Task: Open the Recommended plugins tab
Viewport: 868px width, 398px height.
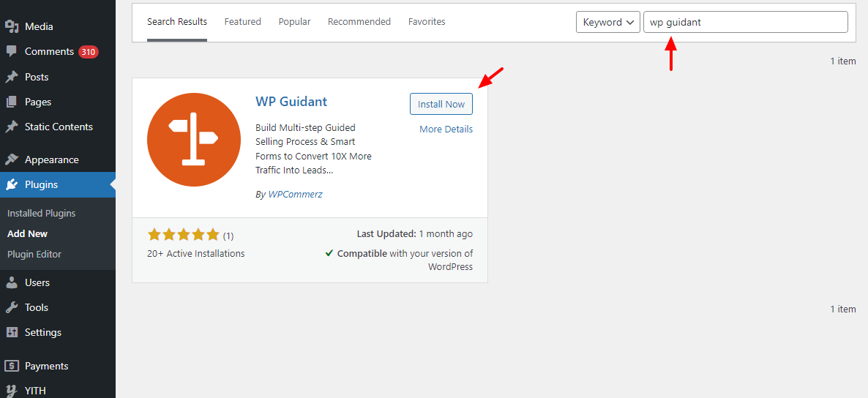Action: click(359, 22)
